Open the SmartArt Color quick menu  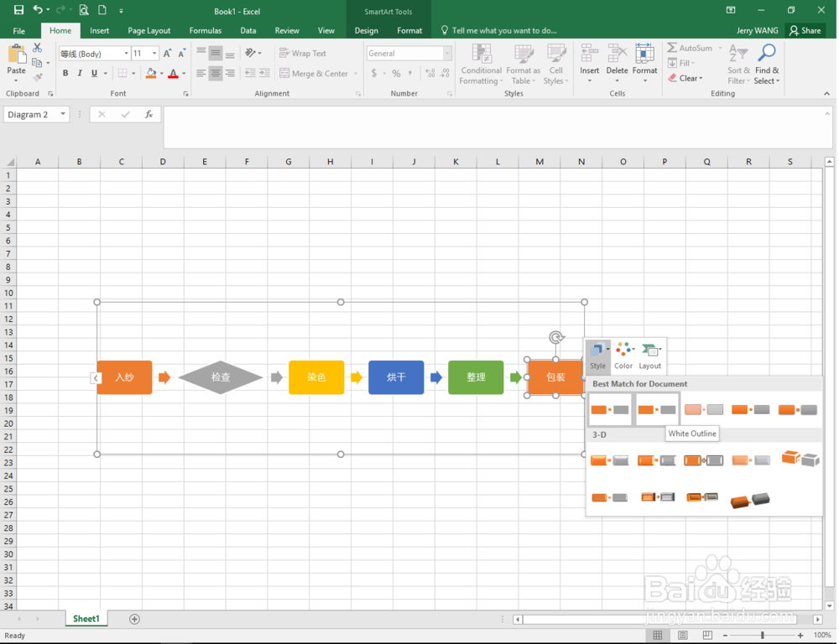tap(623, 356)
